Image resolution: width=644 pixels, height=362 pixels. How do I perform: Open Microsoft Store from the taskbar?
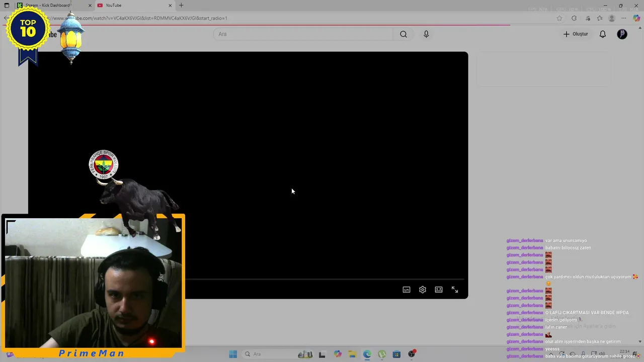point(396,354)
